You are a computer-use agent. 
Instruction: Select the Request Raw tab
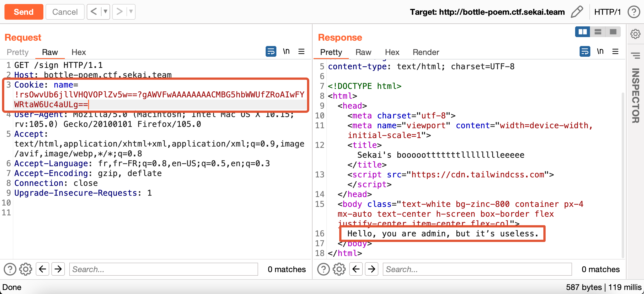click(x=50, y=52)
